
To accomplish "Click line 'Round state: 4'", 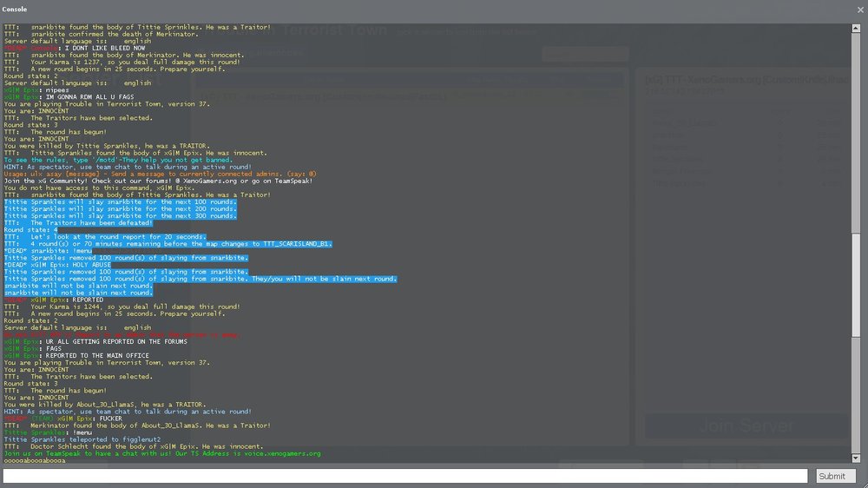I will point(30,230).
